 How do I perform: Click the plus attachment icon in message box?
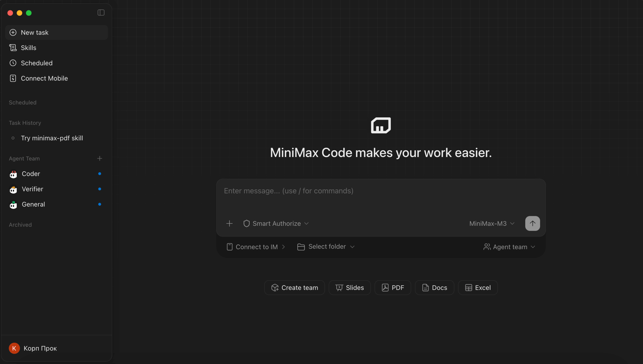coord(229,223)
